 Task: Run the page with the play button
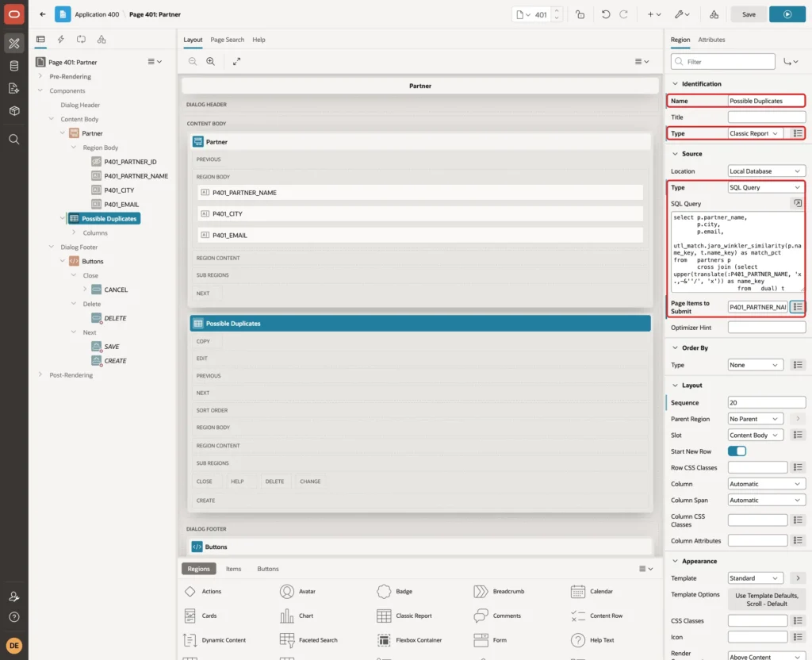coord(787,14)
